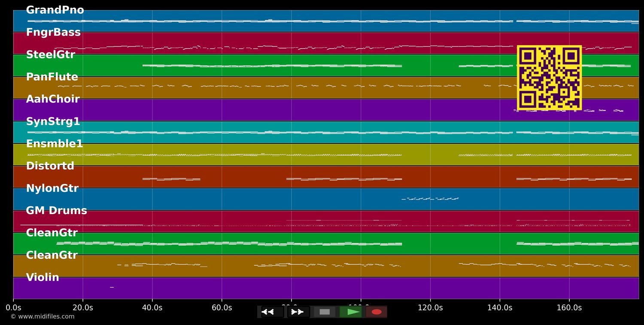
Task: Select the NylonGtr track name
Action: coord(52,188)
